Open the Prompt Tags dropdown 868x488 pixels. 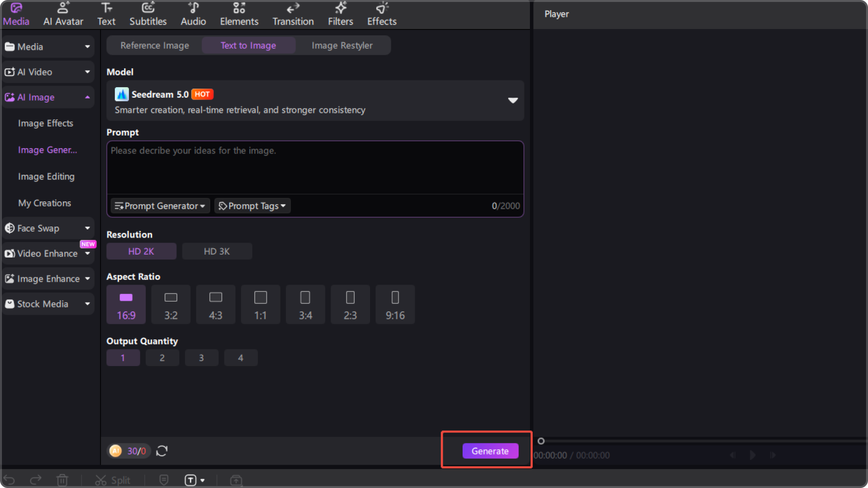click(252, 206)
